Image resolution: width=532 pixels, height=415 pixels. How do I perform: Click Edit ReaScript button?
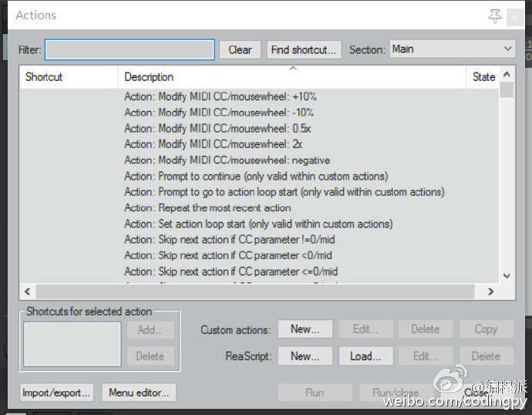point(426,356)
